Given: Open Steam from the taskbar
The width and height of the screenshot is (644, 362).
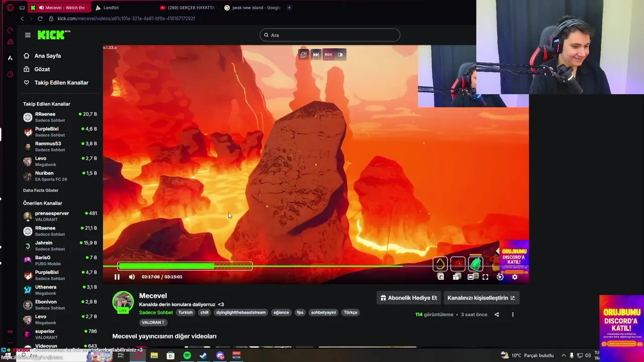Looking at the screenshot, I should (203, 355).
